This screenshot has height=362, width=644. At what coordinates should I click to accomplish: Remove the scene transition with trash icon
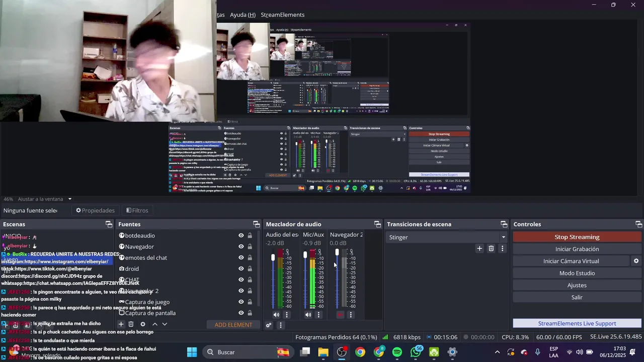491,248
